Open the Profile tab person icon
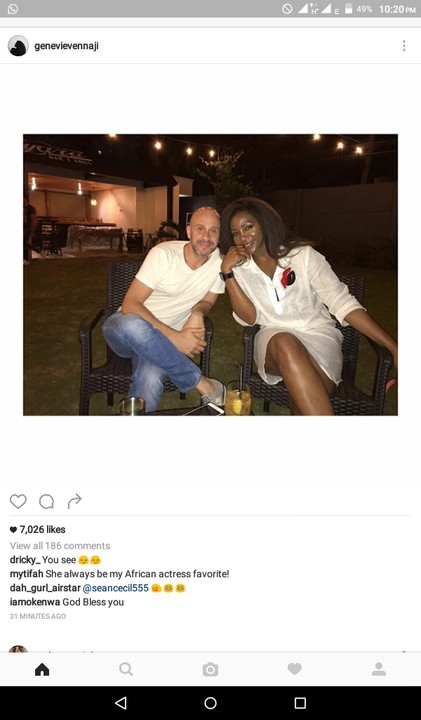This screenshot has height=720, width=421. coord(379,669)
